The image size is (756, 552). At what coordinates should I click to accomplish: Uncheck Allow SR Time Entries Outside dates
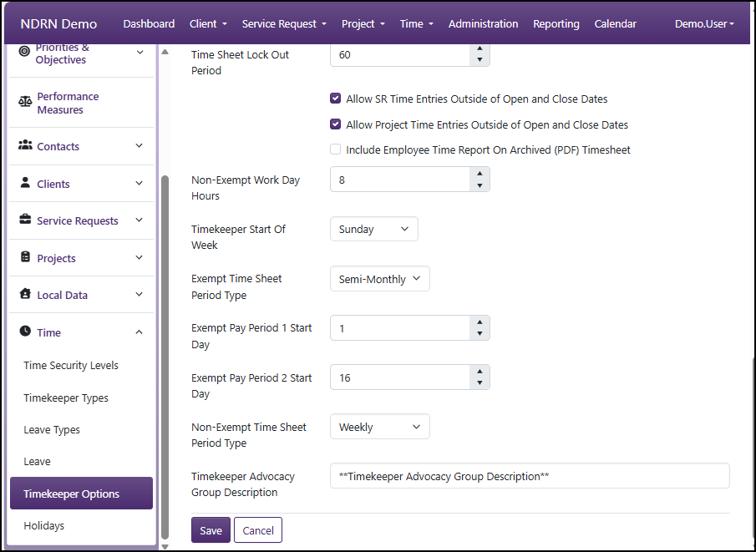[x=335, y=99]
